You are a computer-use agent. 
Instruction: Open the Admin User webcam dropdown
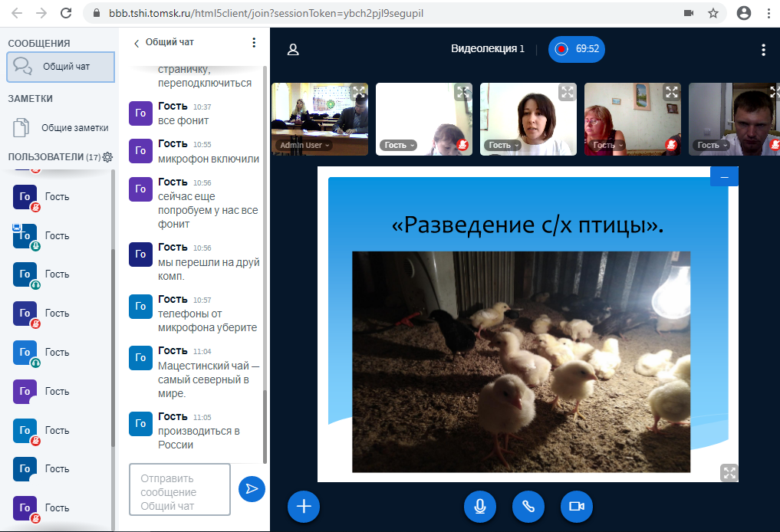(305, 145)
